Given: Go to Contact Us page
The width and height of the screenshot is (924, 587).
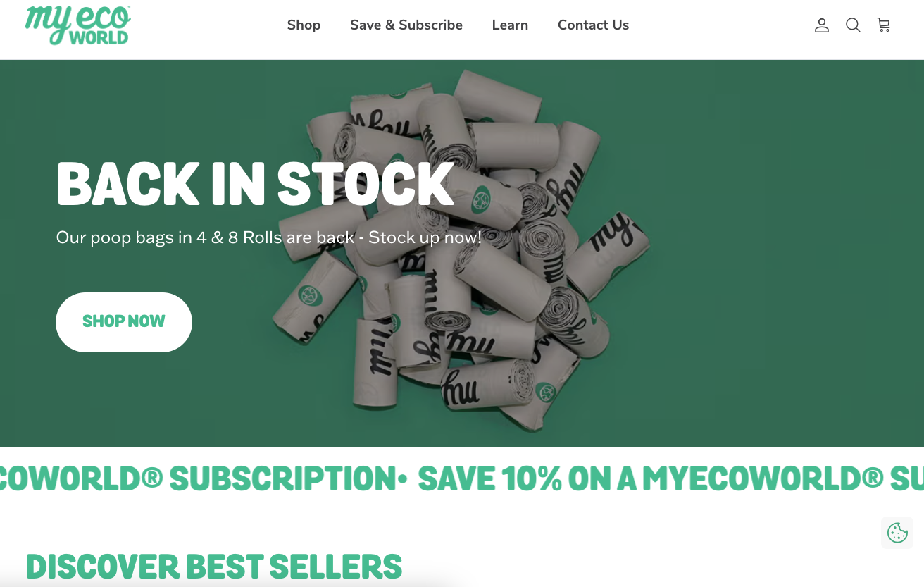Looking at the screenshot, I should point(593,25).
